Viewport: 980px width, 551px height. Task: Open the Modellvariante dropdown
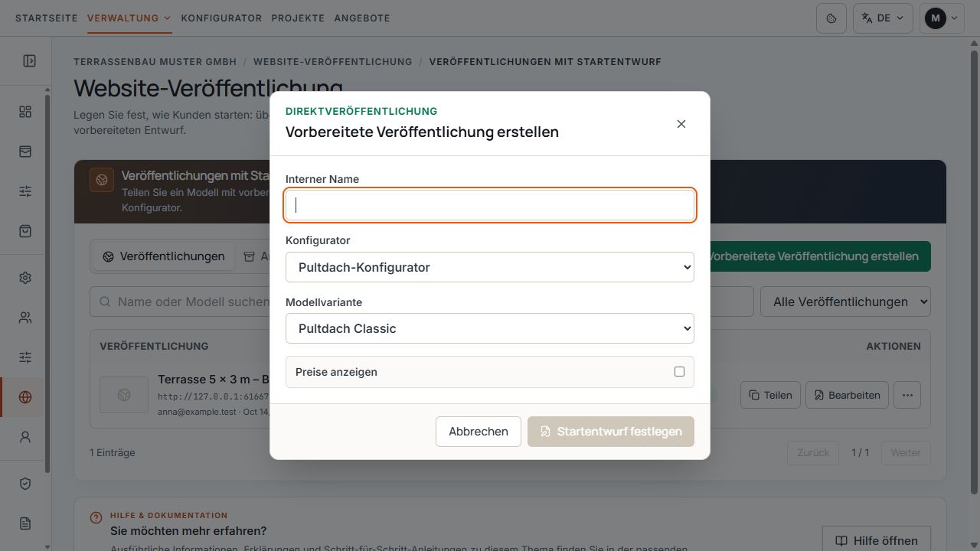click(490, 328)
